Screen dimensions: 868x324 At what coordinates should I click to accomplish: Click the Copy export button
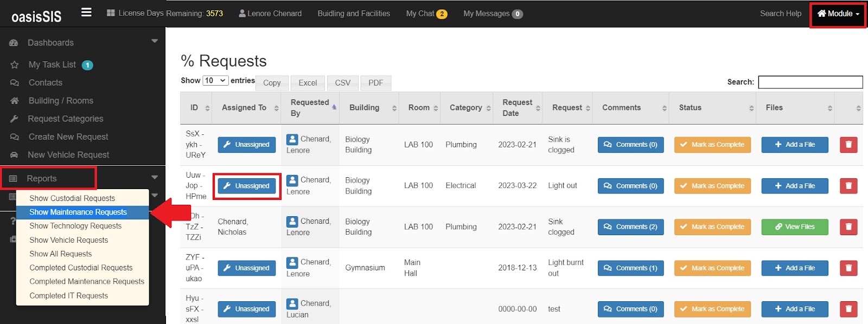(x=272, y=83)
